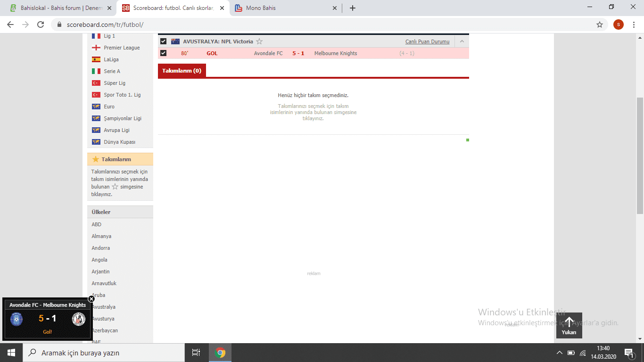
Task: Open Canlı Puan Durumu link
Action: [x=428, y=41]
